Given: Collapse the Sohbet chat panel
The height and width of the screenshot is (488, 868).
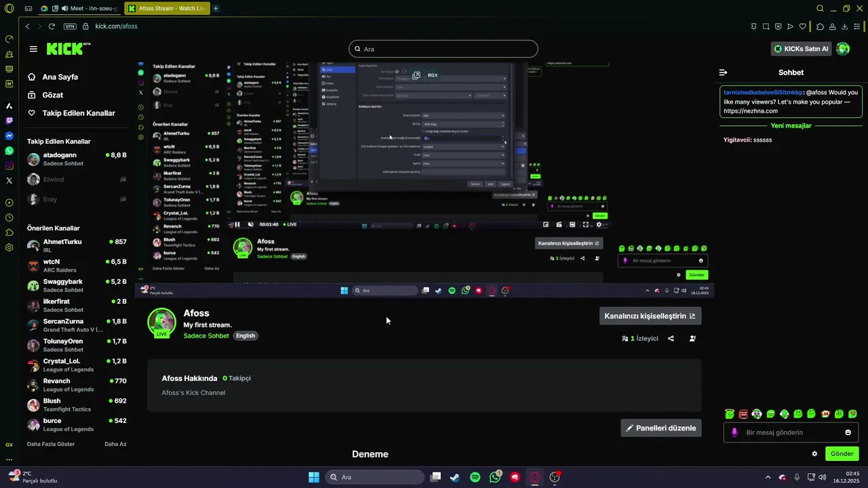Looking at the screenshot, I should click(x=723, y=73).
